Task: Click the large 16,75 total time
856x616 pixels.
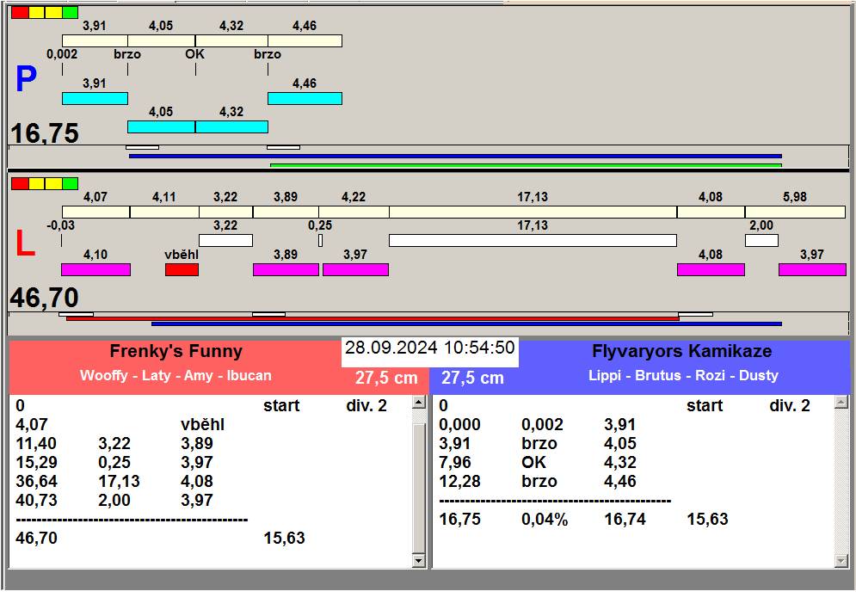Action: coord(45,133)
